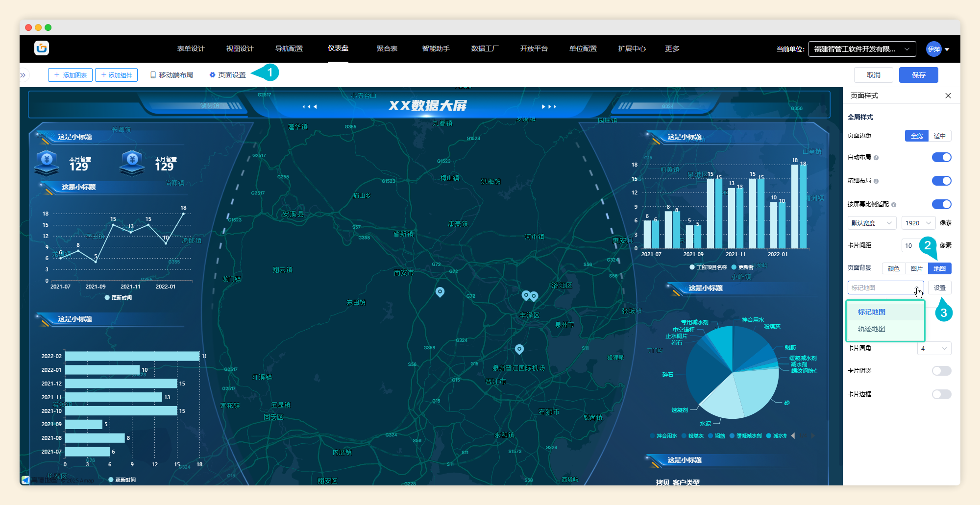Expand the left sidebar double-chevron
The image size is (980, 505).
click(x=23, y=75)
